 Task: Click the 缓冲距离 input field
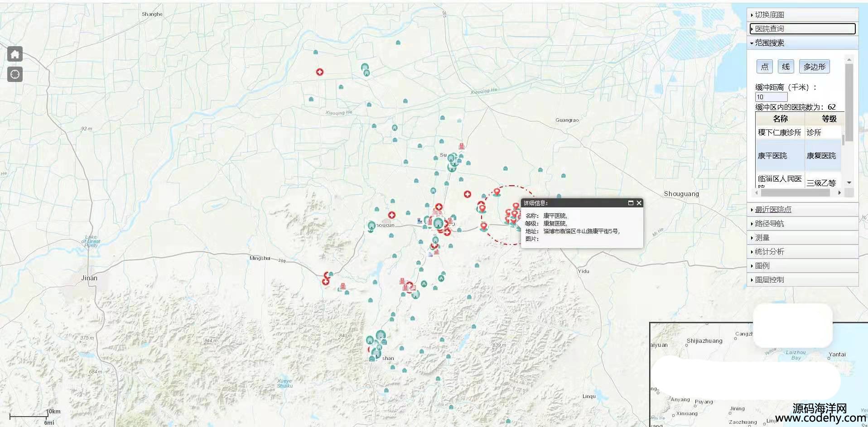point(771,97)
